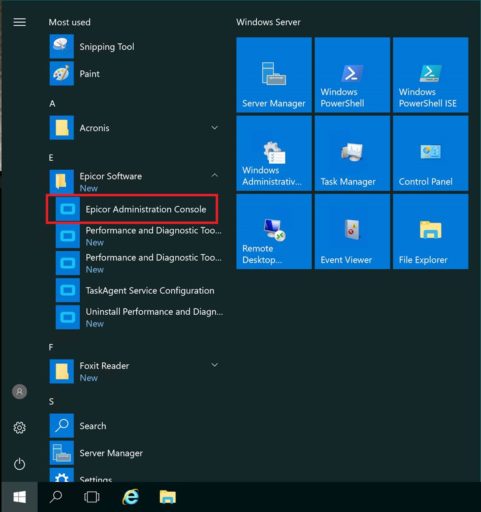481x512 pixels.
Task: Open the File Explorer tile
Action: [431, 232]
